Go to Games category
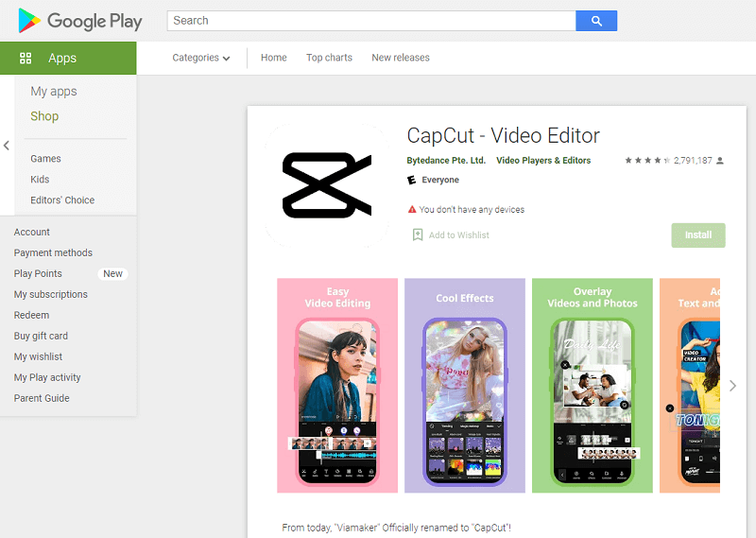This screenshot has height=538, width=756. (45, 159)
